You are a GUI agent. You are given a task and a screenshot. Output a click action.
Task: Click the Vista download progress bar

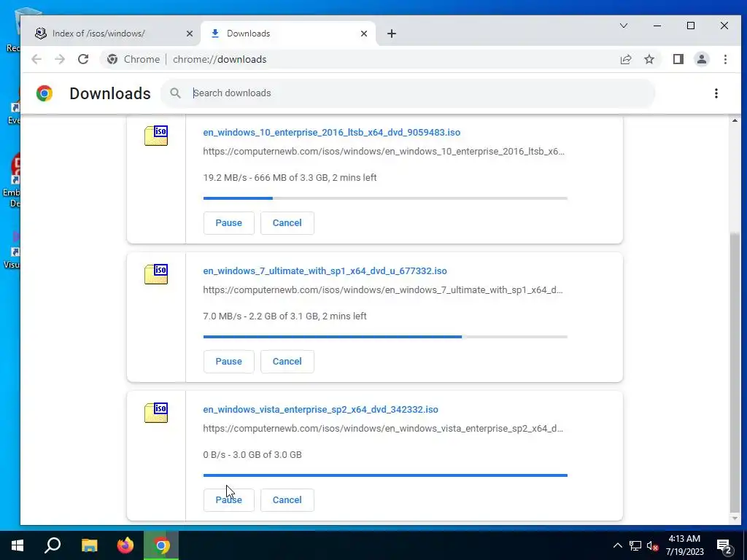click(x=385, y=475)
